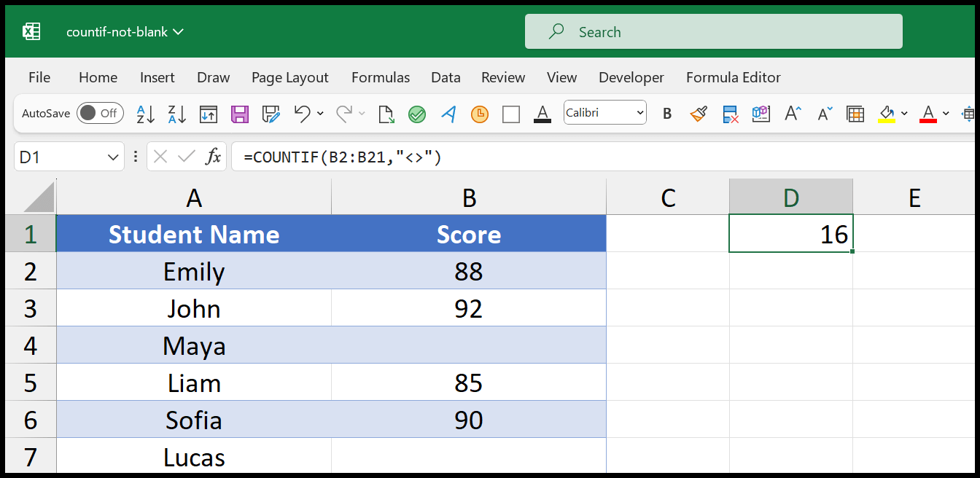Open the countif-not-blank workbook name dropdown
Screen dimensions: 980x478
176,31
